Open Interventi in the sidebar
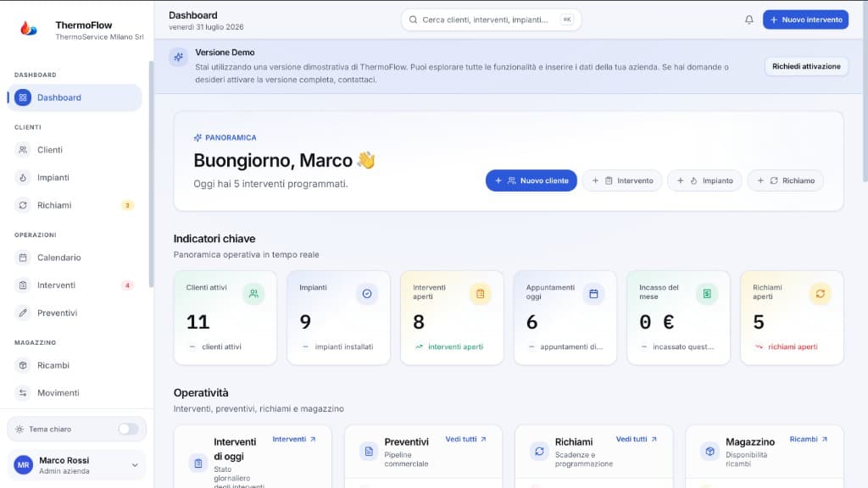 pyautogui.click(x=75, y=286)
